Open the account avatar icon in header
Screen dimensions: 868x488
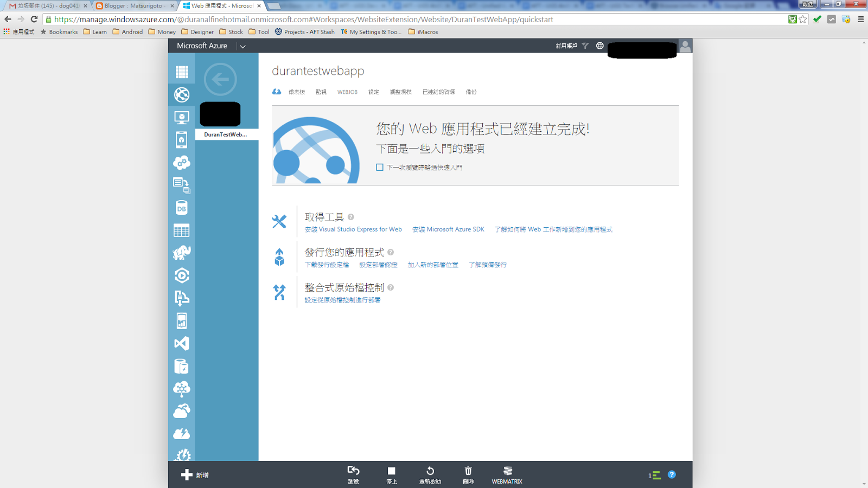685,46
